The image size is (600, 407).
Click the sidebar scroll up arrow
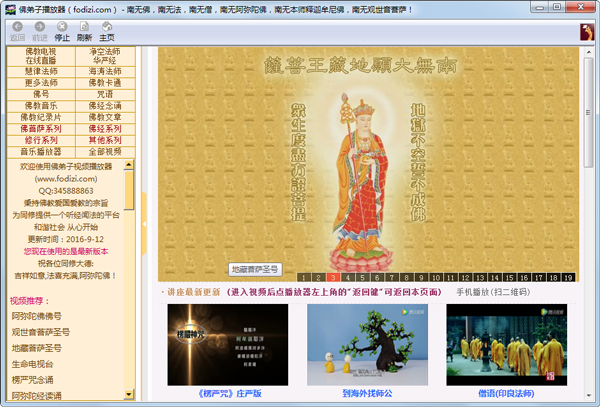click(x=129, y=165)
